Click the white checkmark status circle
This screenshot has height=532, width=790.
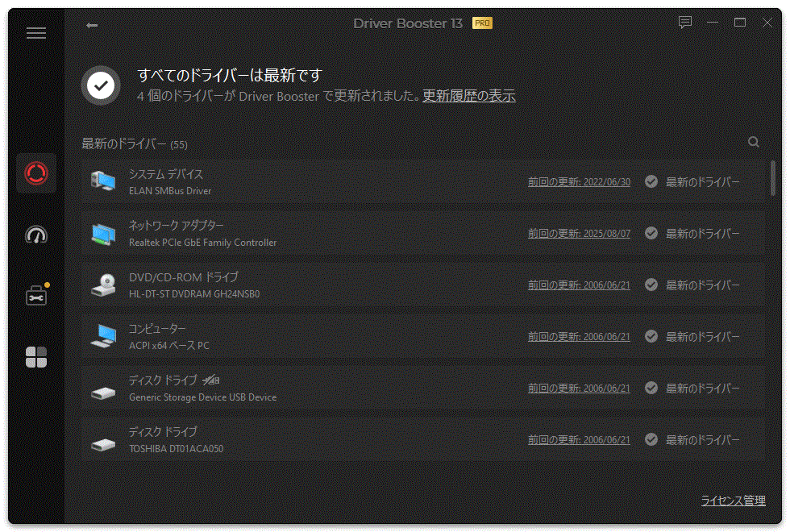pos(100,84)
